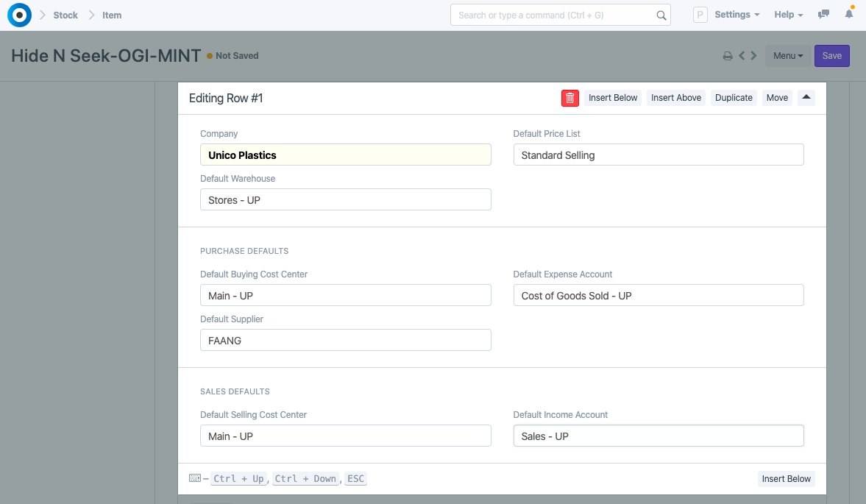The height and width of the screenshot is (504, 866).
Task: Save the Hide N Seek item
Action: tap(831, 55)
